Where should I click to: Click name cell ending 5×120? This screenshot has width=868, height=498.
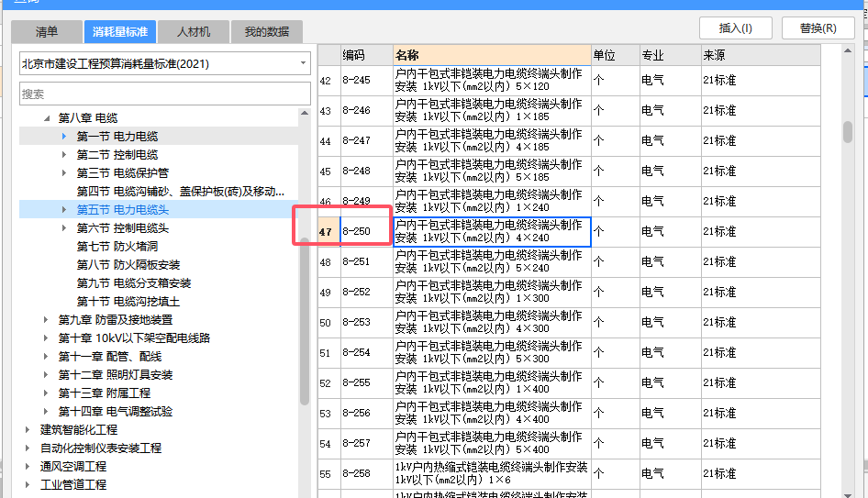[x=492, y=80]
